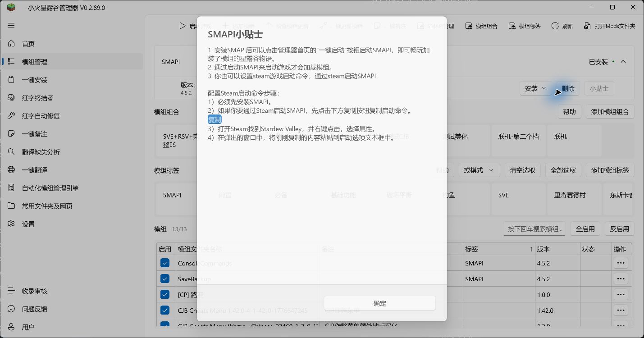644x338 pixels.
Task: Click the 状态 column header
Action: pyautogui.click(x=596, y=249)
